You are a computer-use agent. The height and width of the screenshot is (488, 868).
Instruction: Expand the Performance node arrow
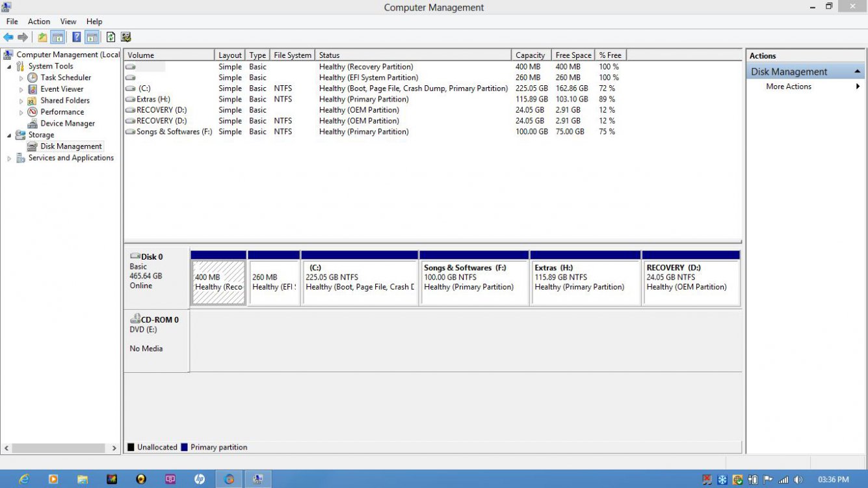click(x=21, y=112)
